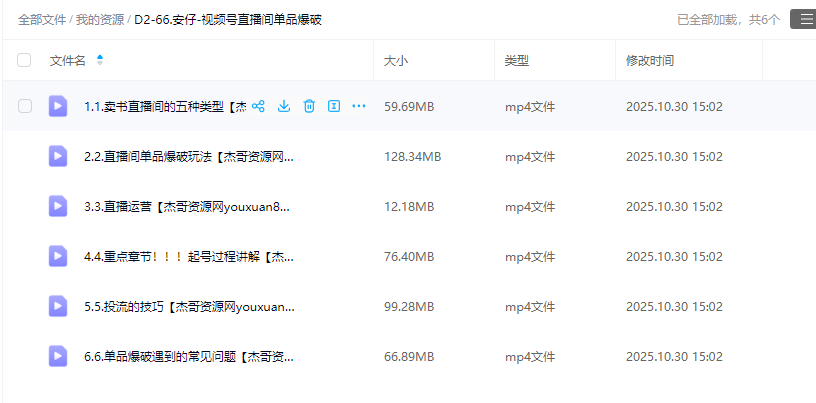Download the 1.1 video file
This screenshot has width=816, height=403.
pyautogui.click(x=284, y=106)
